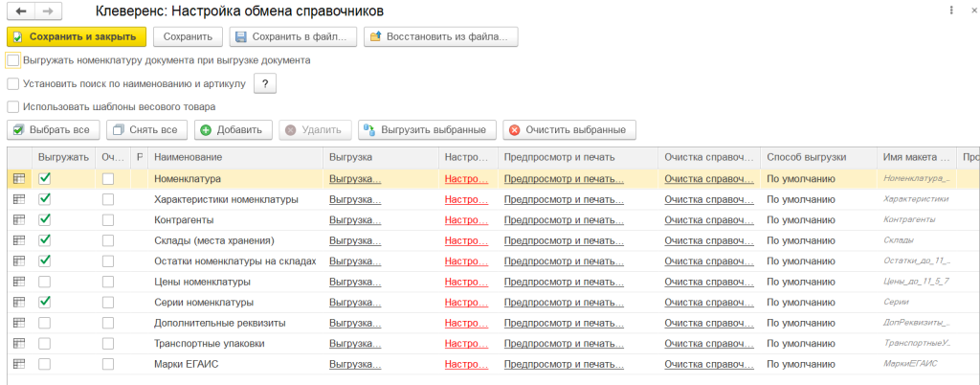Check Выгружать for Дополнительные реквизиты row
Viewport: 980px width, 385px height.
click(44, 323)
